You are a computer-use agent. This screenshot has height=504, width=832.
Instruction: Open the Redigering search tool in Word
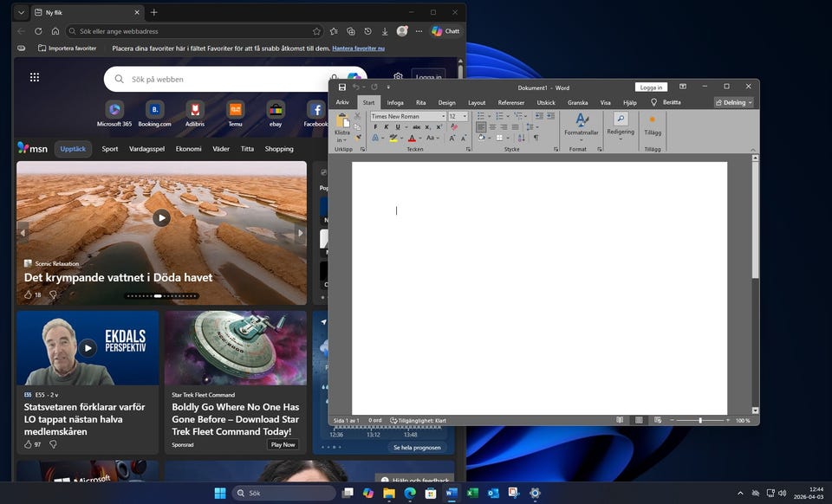pos(621,125)
